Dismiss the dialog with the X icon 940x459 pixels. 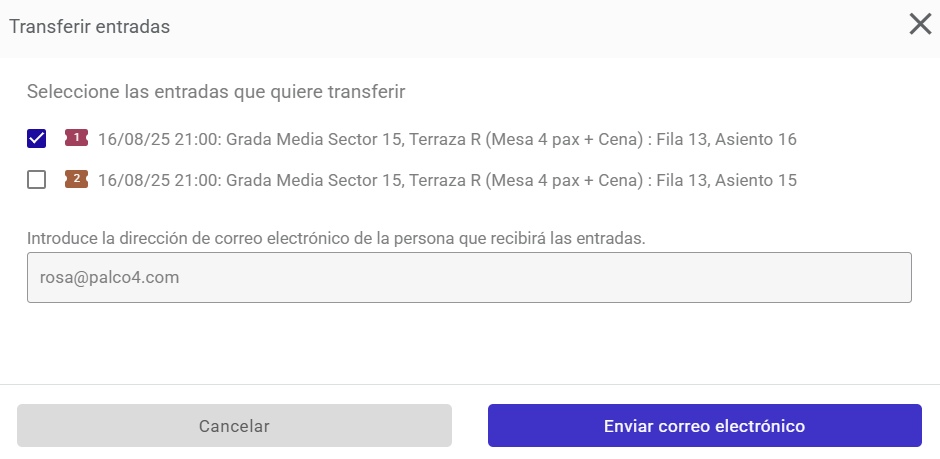(x=920, y=25)
